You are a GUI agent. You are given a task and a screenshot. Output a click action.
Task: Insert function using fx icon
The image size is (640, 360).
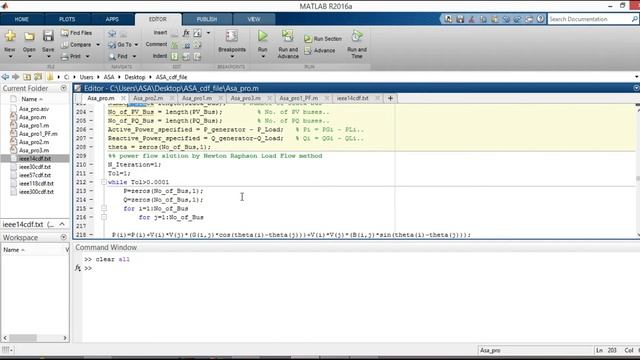click(x=186, y=33)
